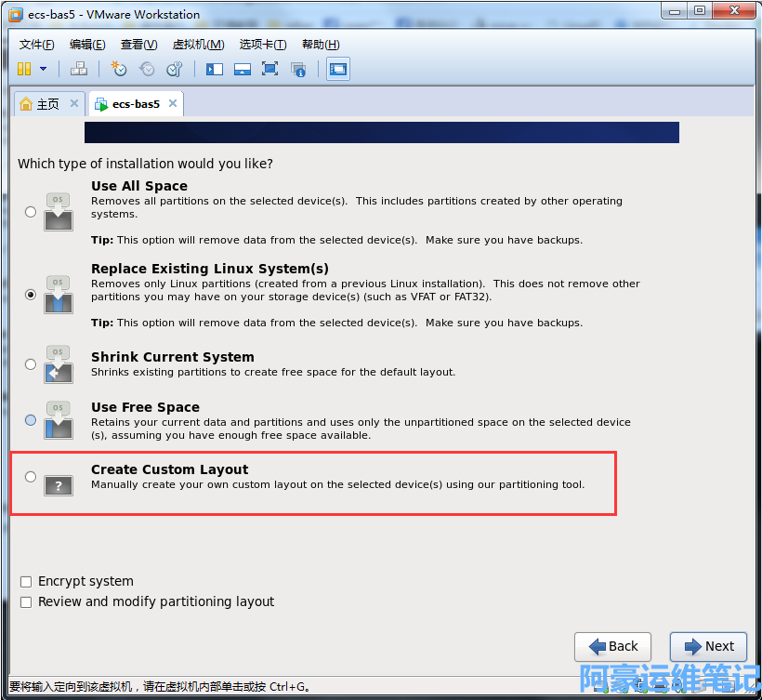
Task: Click the Back button
Action: pyautogui.click(x=612, y=647)
